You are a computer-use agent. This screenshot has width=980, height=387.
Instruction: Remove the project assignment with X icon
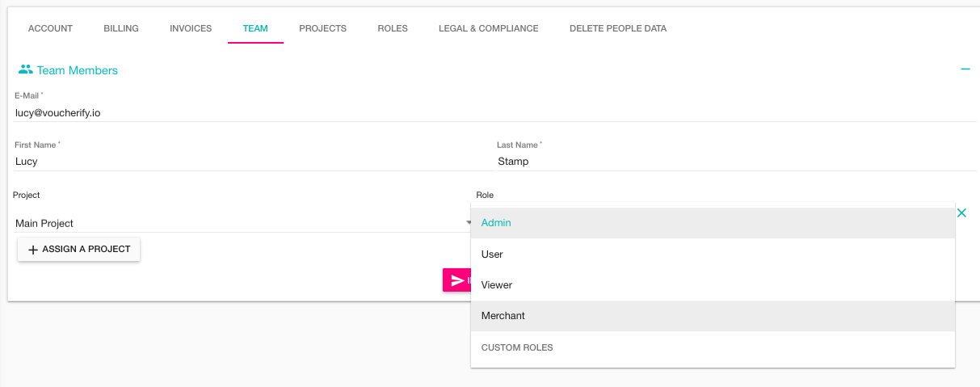(x=961, y=213)
